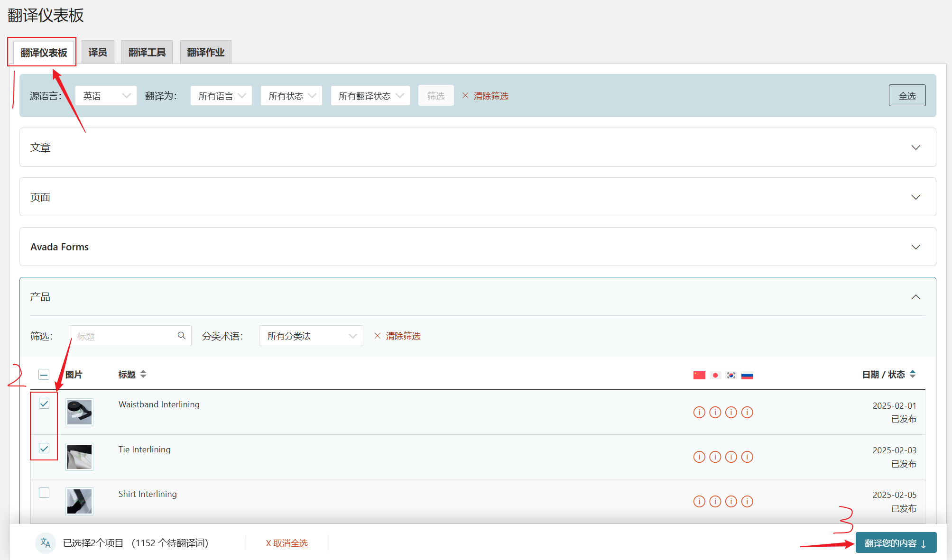This screenshot has width=952, height=560.
Task: Expand the 文章 section
Action: tap(915, 147)
